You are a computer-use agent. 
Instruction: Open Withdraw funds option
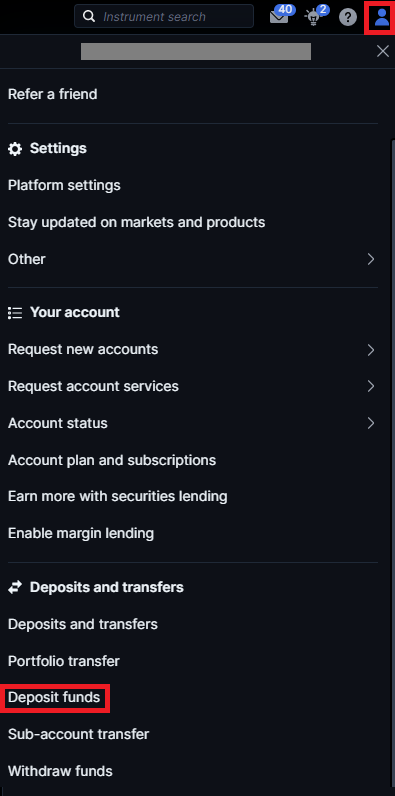coord(60,771)
